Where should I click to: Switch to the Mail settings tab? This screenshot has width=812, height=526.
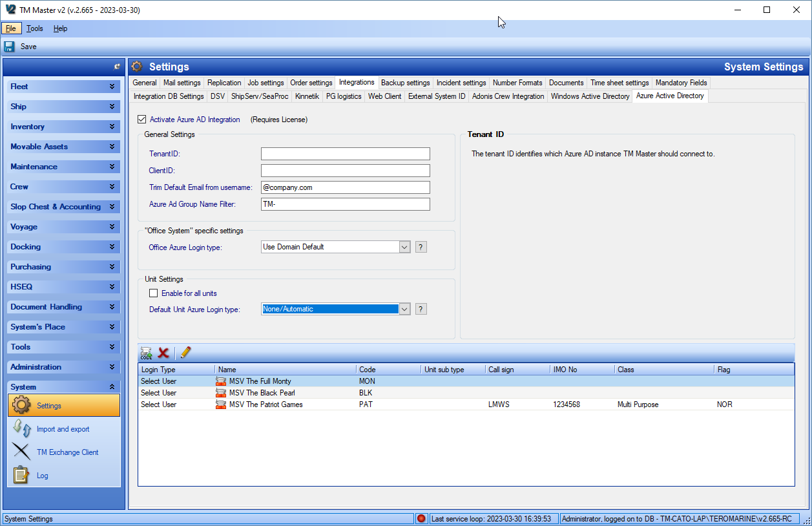tap(182, 83)
